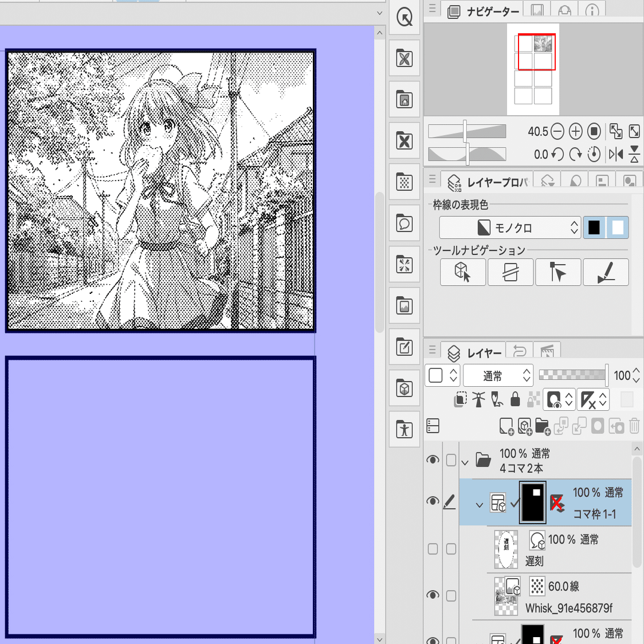Switch to the Auto Action tab
644x644 pixels.
point(547,351)
